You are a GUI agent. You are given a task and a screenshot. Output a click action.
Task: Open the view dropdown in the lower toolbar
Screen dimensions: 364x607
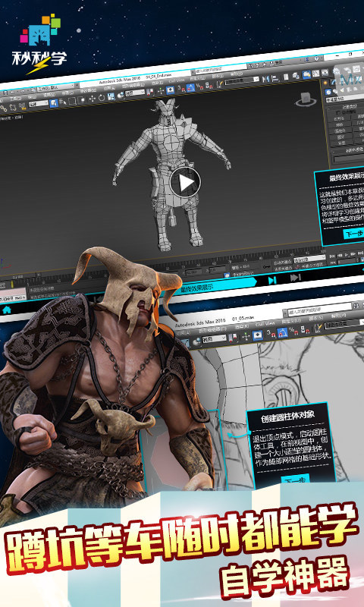coord(214,339)
